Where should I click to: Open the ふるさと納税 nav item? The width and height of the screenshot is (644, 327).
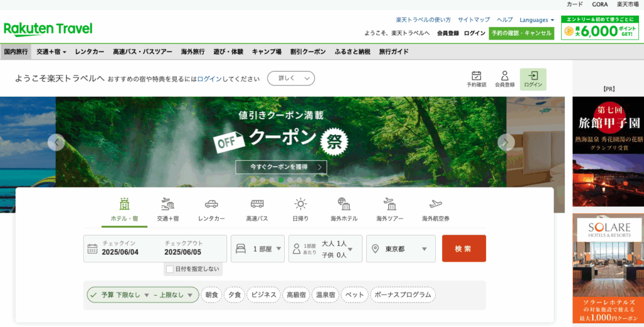[x=352, y=52]
